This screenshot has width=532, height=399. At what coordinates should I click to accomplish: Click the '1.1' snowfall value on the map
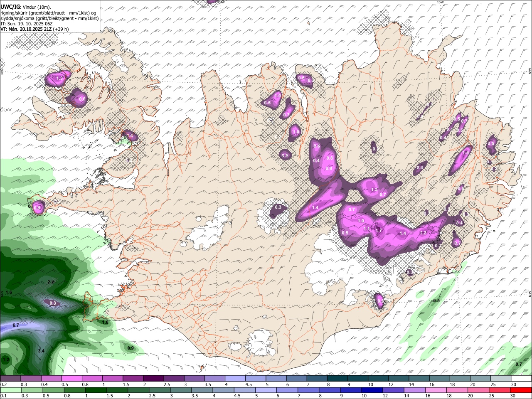[x=367, y=229]
